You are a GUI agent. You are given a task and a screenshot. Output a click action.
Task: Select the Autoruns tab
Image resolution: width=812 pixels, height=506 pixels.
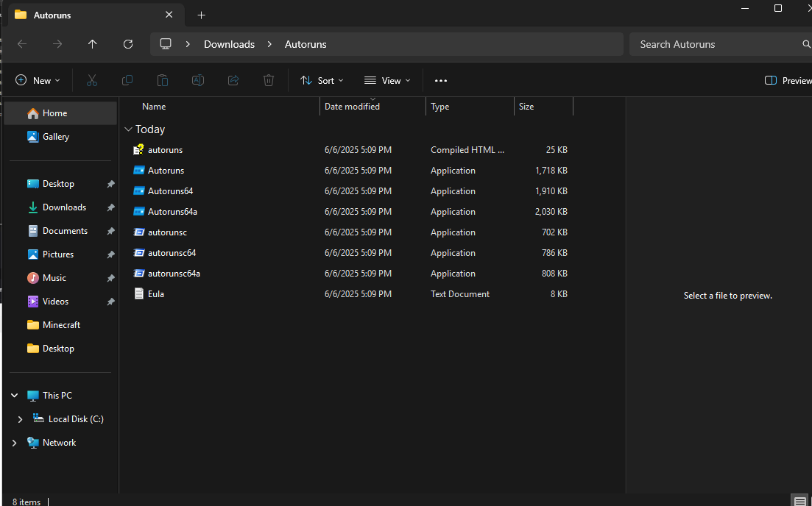pyautogui.click(x=96, y=15)
